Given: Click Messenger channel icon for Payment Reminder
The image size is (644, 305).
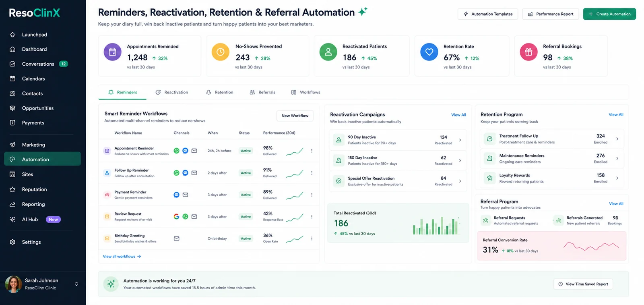Looking at the screenshot, I should point(176,195).
